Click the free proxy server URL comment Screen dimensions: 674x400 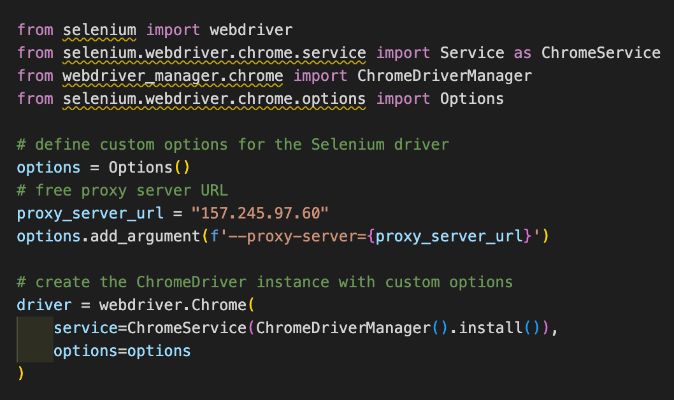(123, 191)
